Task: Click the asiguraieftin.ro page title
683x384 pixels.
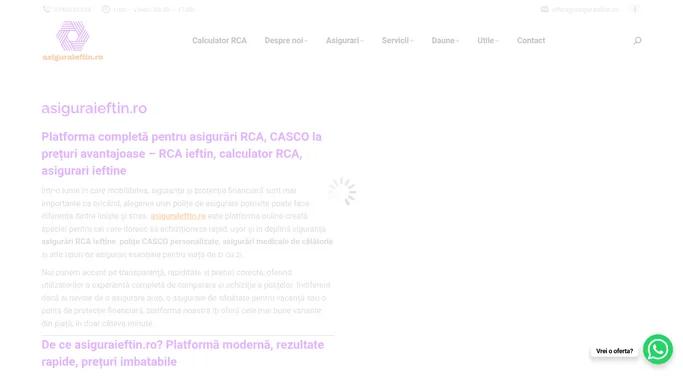Action: tap(94, 108)
